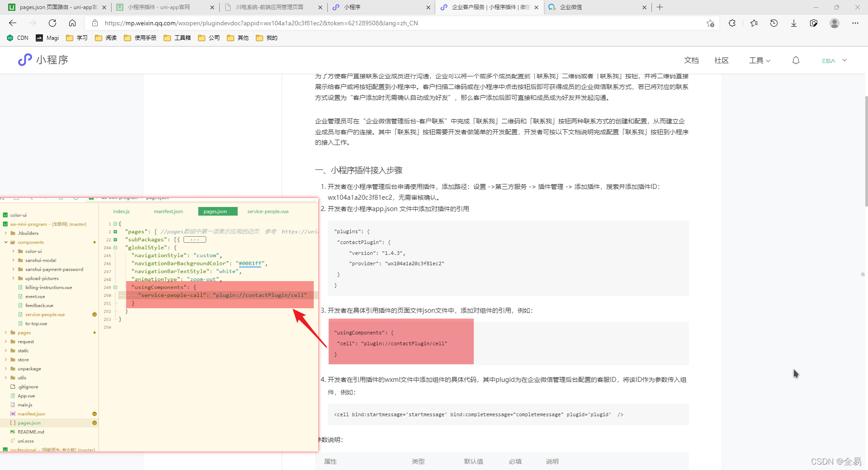Click the 小程序 logo in the header
868x470 pixels.
click(43, 60)
